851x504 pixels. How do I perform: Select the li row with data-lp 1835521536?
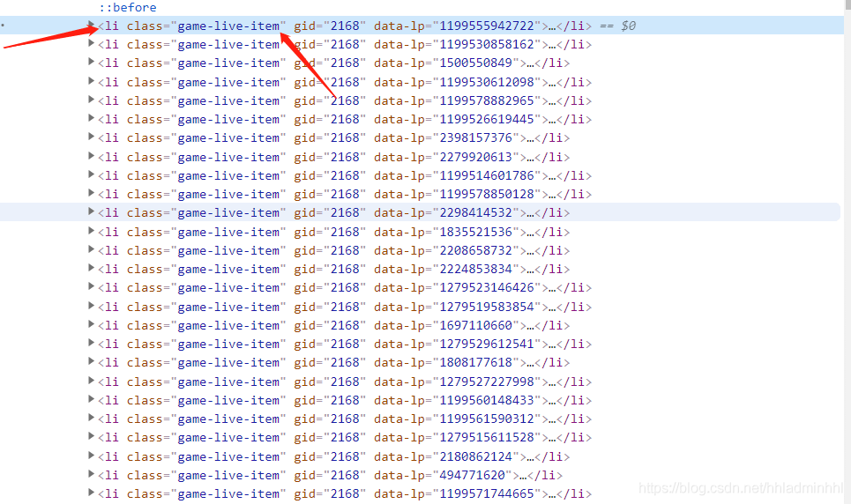tap(333, 233)
